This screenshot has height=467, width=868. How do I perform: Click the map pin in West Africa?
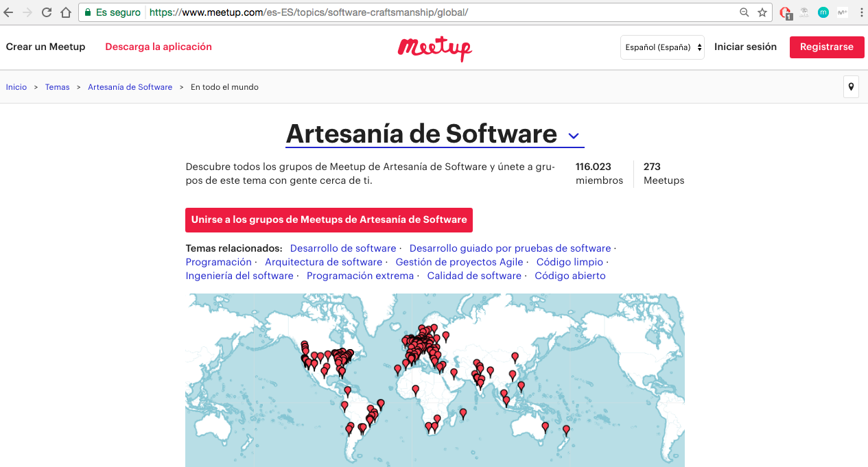pos(415,390)
